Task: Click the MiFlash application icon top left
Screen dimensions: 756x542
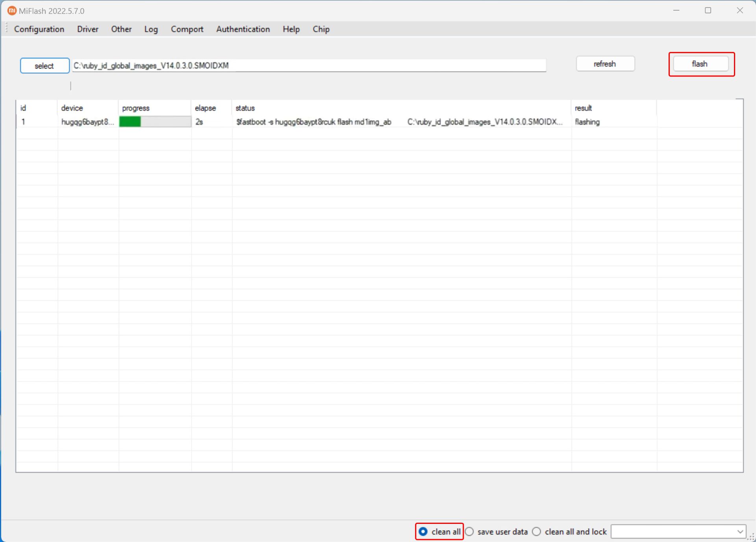Action: point(9,9)
